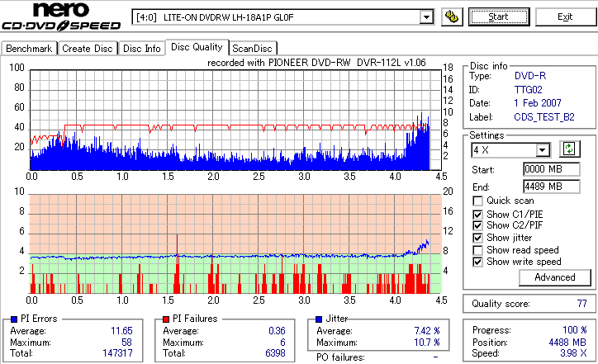Enable the Quick scan checkbox

(477, 201)
